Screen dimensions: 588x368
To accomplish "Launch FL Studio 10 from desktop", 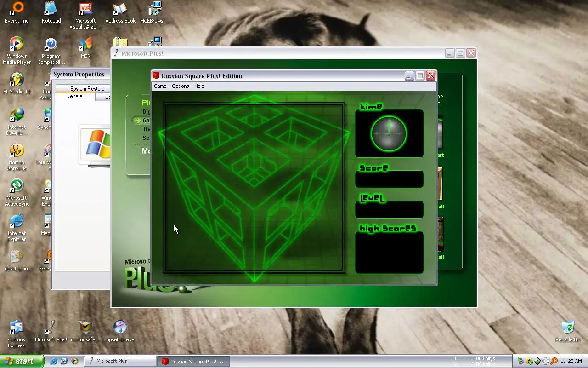I will tap(17, 83).
